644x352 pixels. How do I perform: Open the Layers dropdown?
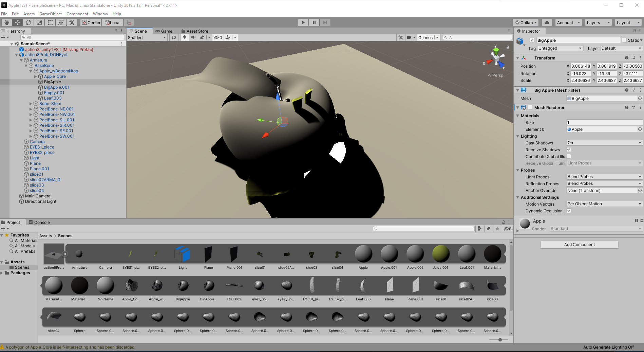598,22
